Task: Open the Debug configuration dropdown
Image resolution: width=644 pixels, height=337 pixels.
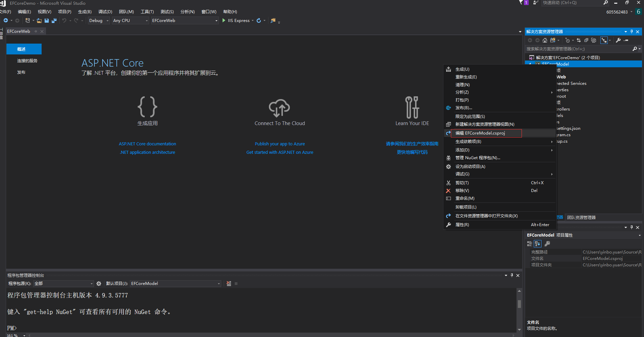Action: [x=99, y=21]
